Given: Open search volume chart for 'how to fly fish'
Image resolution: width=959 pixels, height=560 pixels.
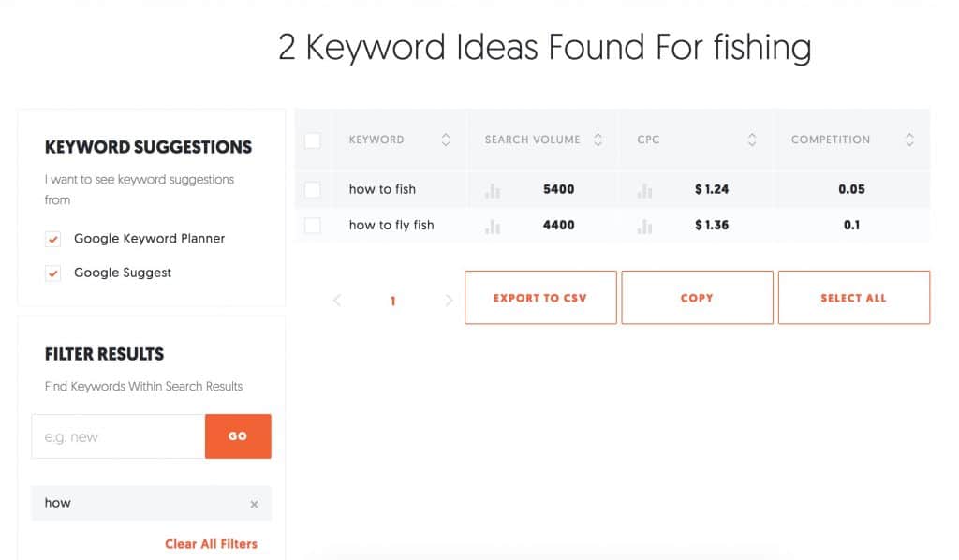Looking at the screenshot, I should pyautogui.click(x=493, y=227).
